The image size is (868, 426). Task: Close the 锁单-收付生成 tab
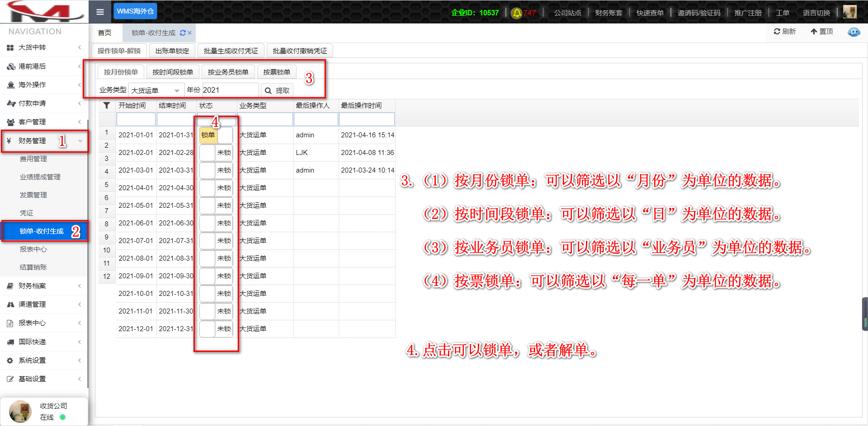(x=190, y=33)
